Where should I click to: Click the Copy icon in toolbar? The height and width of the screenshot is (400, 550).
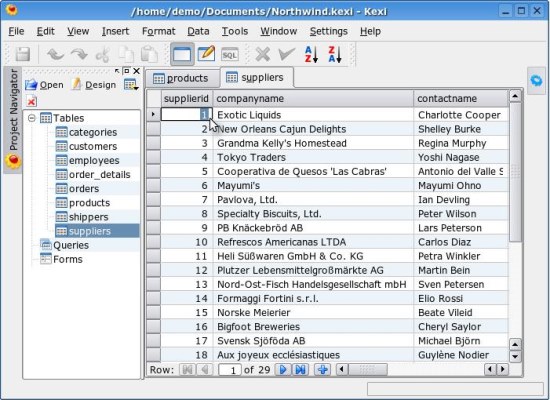(x=126, y=54)
